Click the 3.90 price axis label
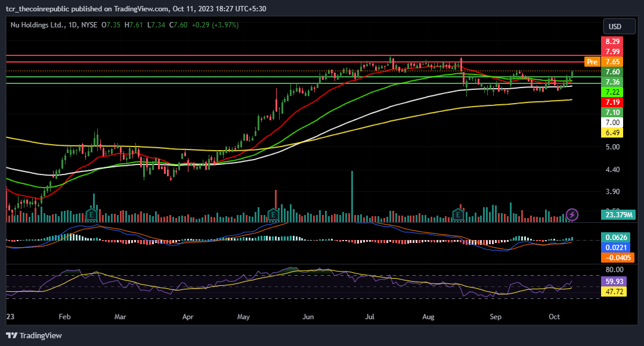 [612, 191]
